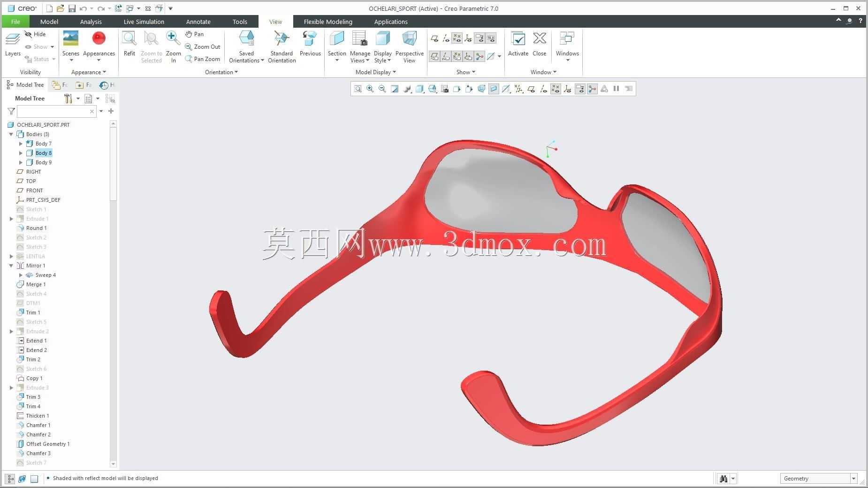Toggle spin center in the graphics toolbar
The height and width of the screenshot is (488, 868).
(592, 89)
